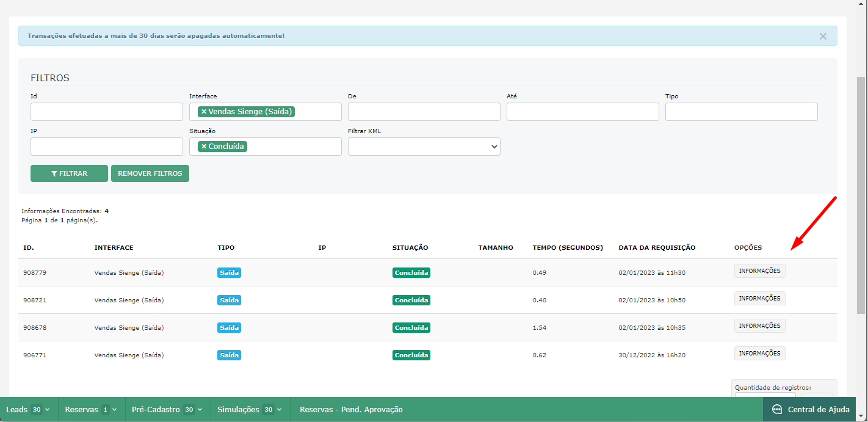
Task: Focus the Id filter field
Action: point(107,112)
